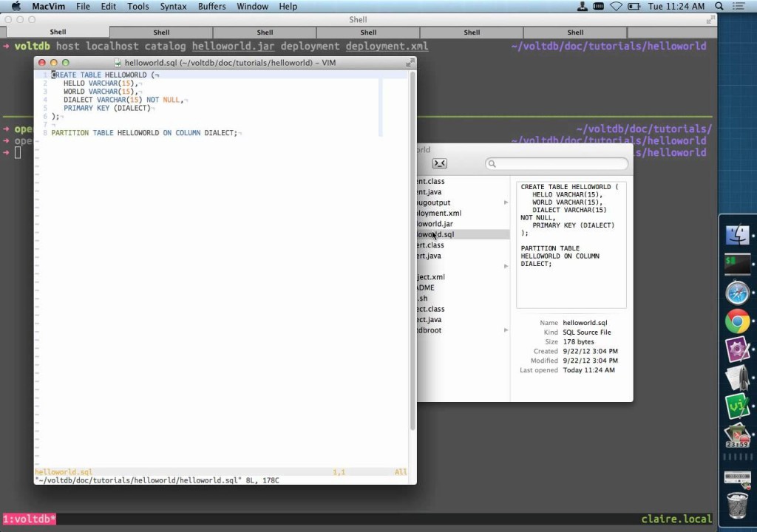
Task: Select the helloworld.jar file in Finder
Action: coord(436,224)
